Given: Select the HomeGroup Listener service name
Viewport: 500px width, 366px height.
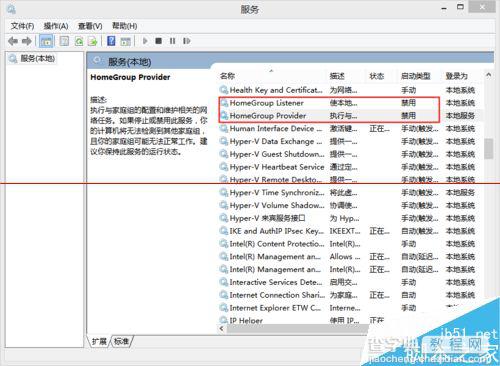Looking at the screenshot, I should (x=267, y=103).
